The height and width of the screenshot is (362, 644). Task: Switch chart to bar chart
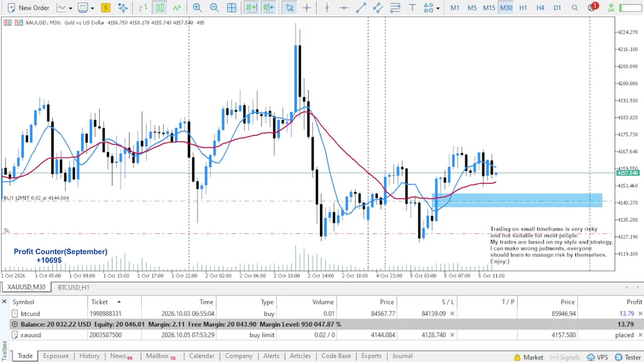point(143,8)
